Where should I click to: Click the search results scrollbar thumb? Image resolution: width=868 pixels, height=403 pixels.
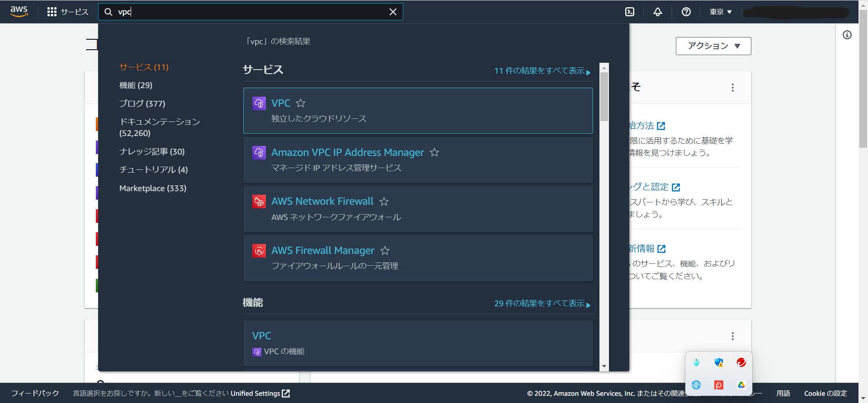coord(604,96)
